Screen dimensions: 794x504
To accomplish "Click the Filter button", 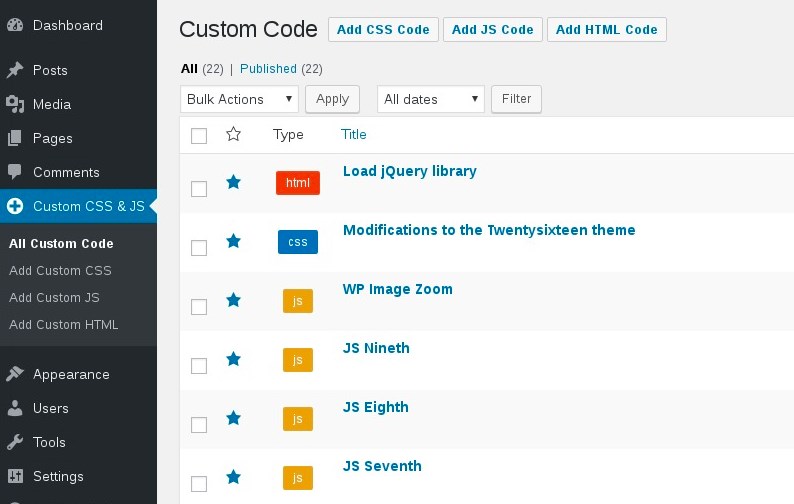I will [517, 99].
